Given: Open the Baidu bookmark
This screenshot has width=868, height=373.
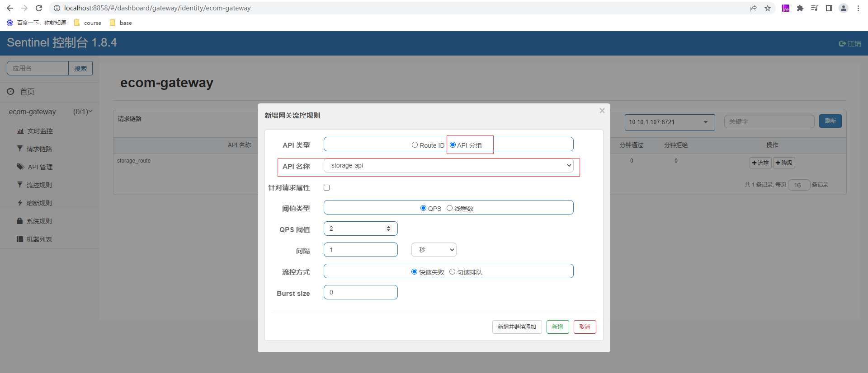Looking at the screenshot, I should (36, 23).
